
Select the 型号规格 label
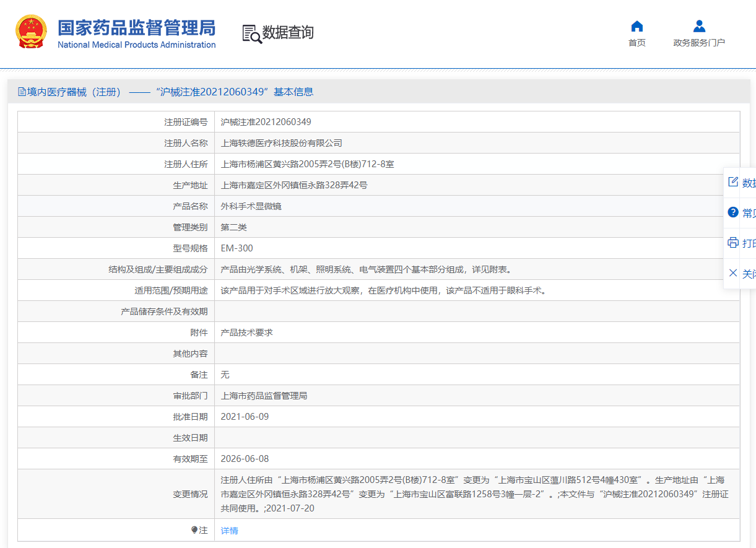190,248
